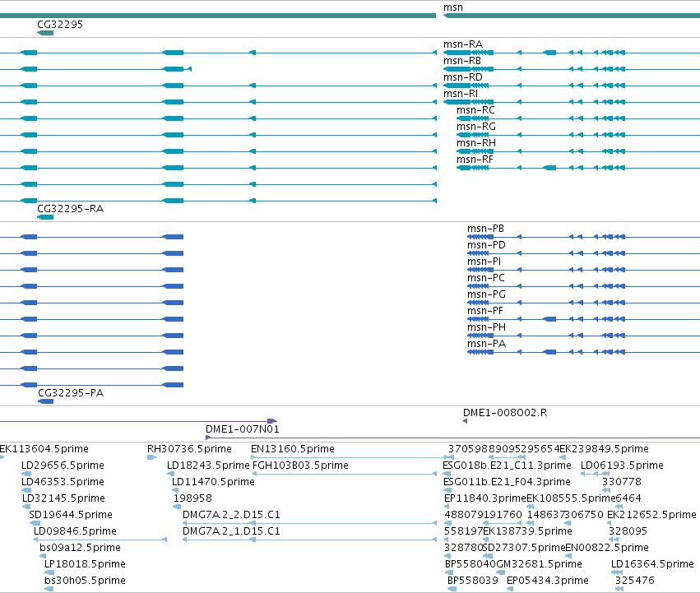The height and width of the screenshot is (593, 700).
Task: Click the msn-RG transcript label
Action: point(476,127)
